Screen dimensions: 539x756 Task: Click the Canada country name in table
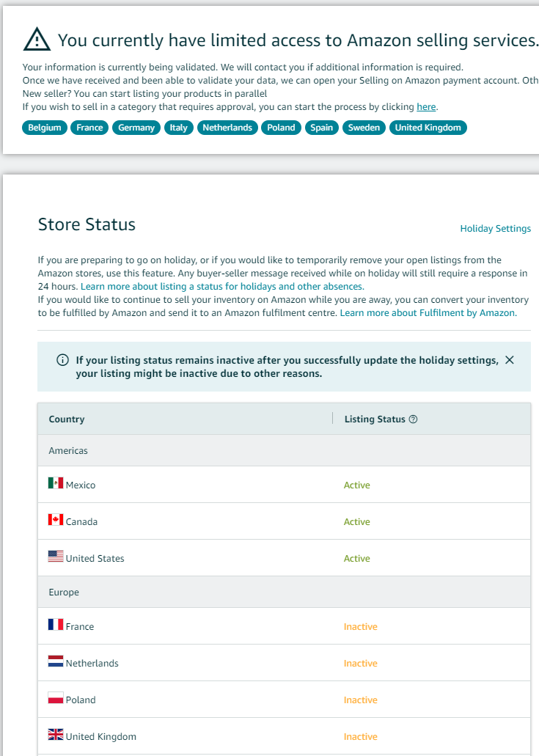[x=81, y=522]
